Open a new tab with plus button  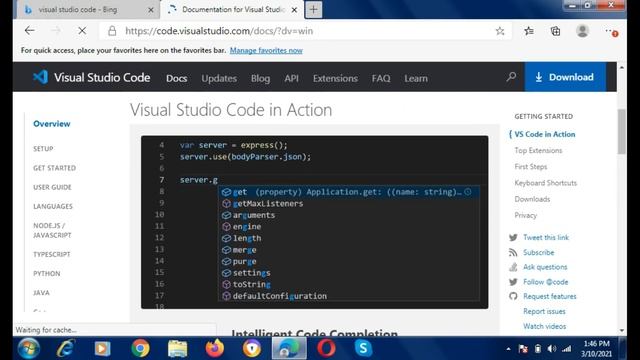point(313,10)
